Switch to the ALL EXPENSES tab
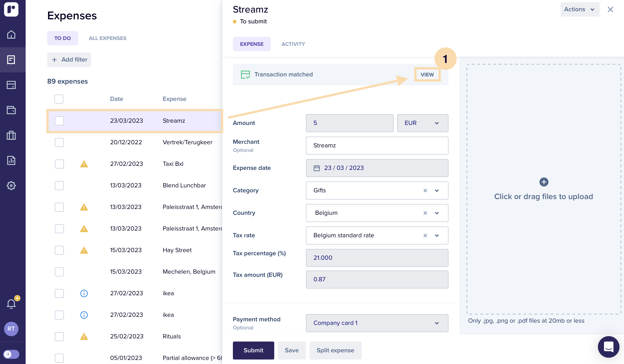 click(107, 38)
